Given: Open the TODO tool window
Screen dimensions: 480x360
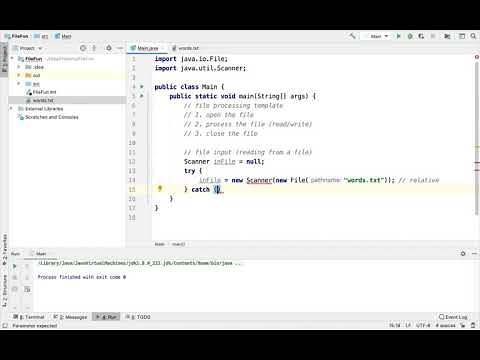Looking at the screenshot, I should (x=138, y=317).
